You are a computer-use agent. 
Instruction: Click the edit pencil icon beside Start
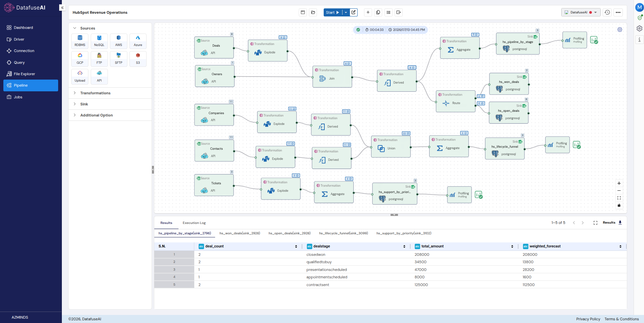click(354, 12)
